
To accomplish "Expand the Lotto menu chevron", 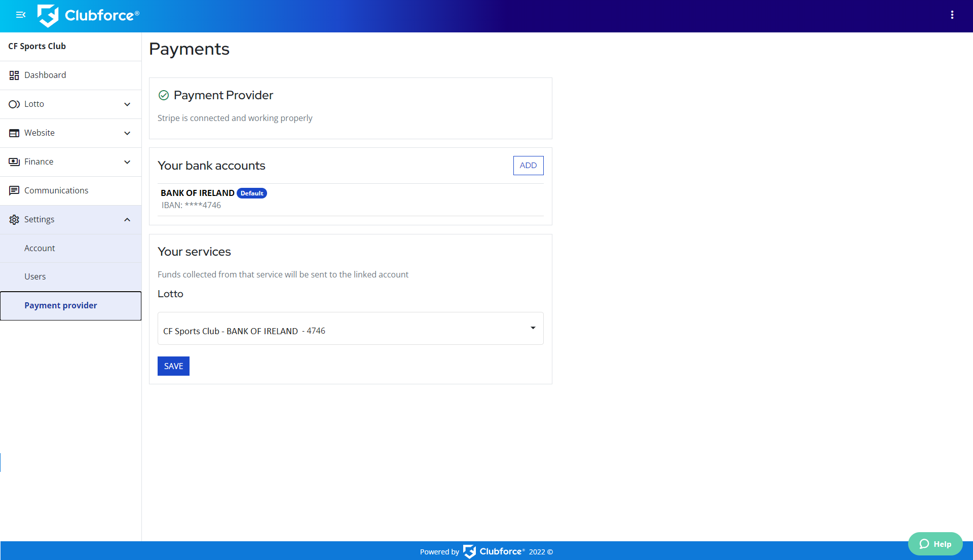I will pos(127,104).
